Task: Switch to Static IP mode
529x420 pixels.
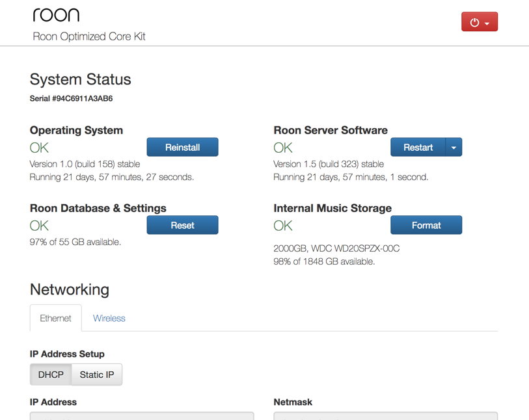Action: click(x=96, y=374)
